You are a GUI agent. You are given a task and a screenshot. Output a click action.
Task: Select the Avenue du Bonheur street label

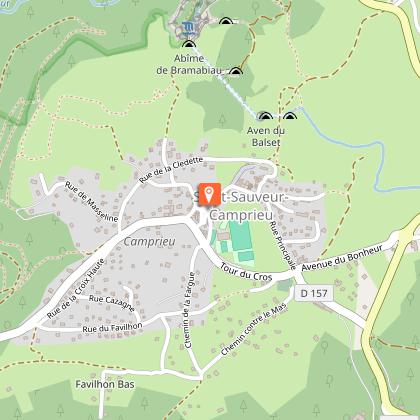(x=342, y=258)
